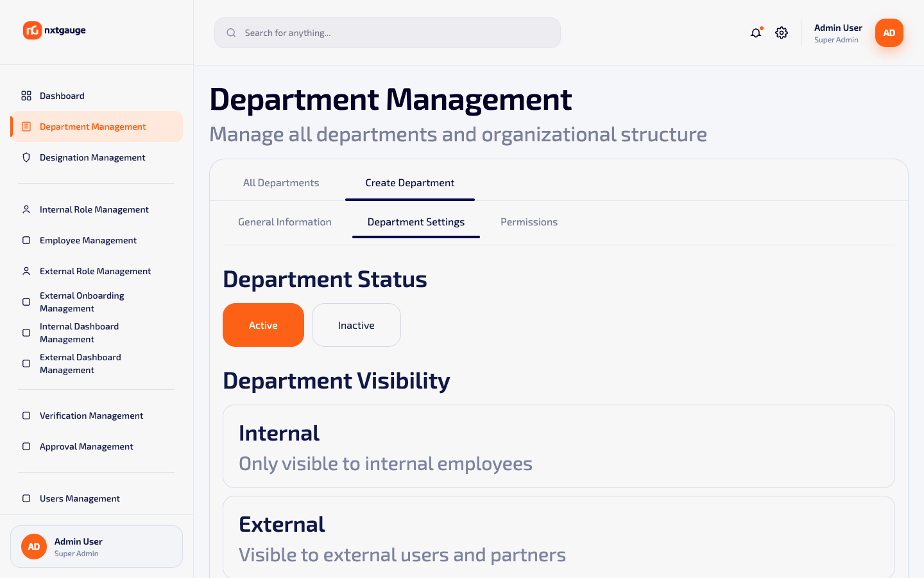The image size is (924, 578).
Task: Select External visibility option
Action: click(559, 537)
